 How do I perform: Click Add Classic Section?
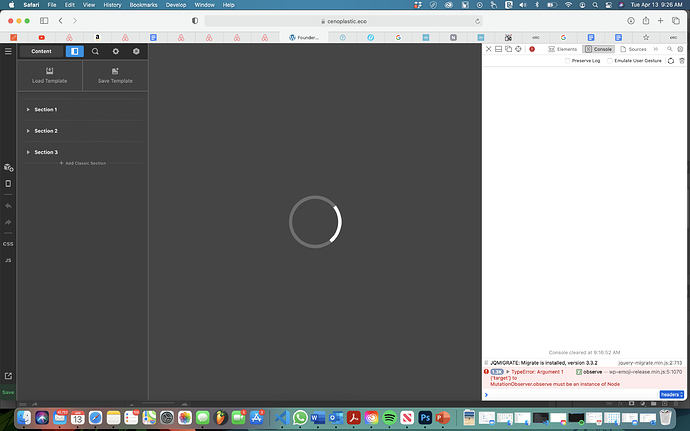tap(83, 163)
